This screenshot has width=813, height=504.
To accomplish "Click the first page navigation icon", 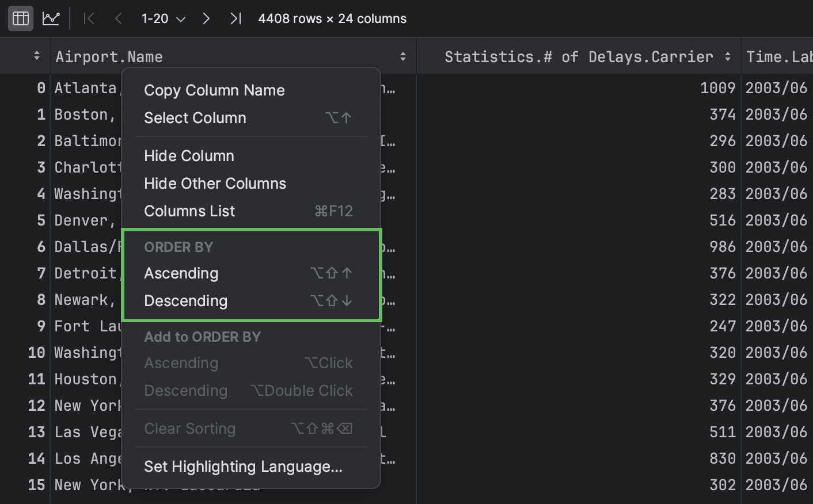I will 89,18.
